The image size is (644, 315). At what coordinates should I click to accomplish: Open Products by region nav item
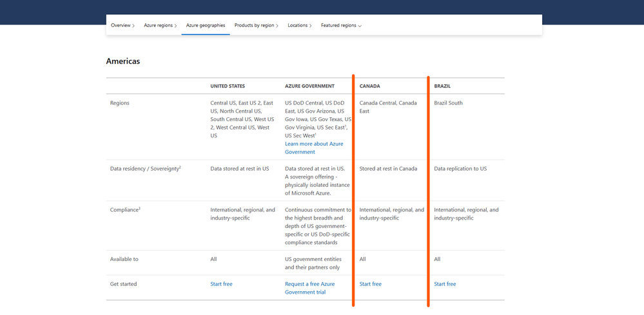257,25
